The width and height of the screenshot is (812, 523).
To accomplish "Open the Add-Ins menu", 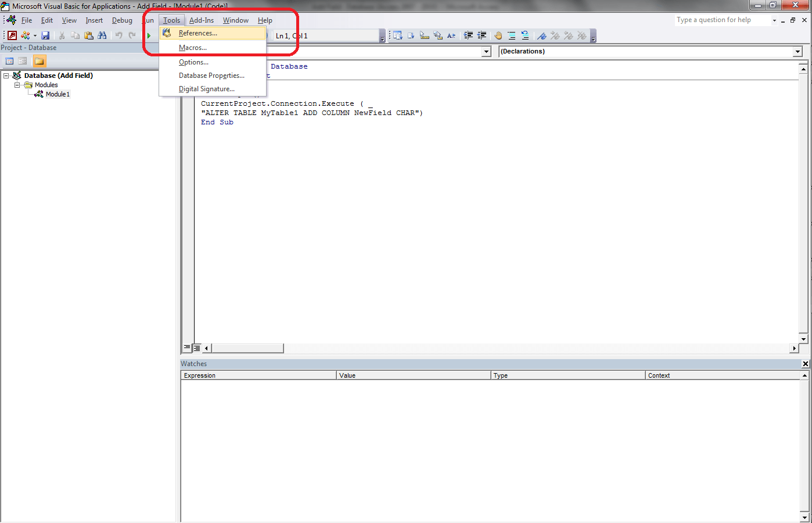I will (x=202, y=20).
